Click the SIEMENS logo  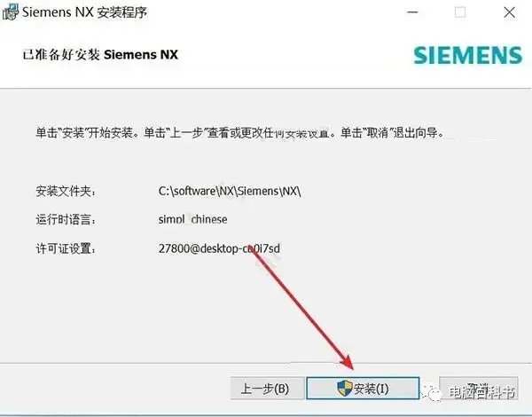[468, 55]
